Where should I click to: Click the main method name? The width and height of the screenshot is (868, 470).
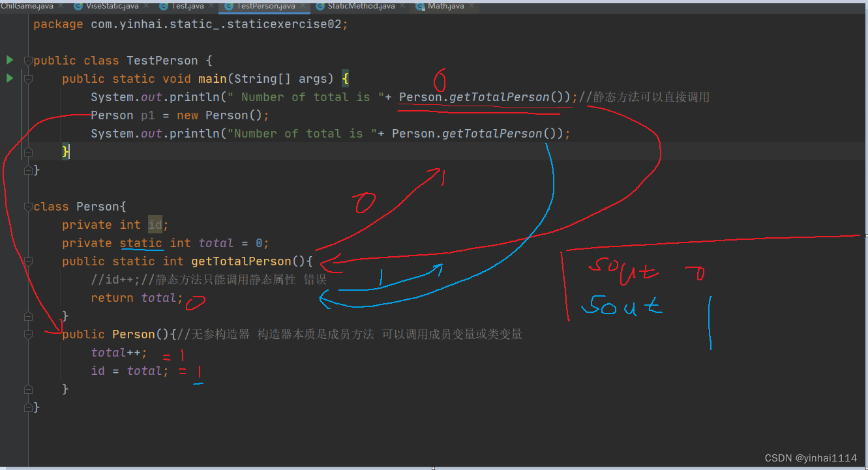pos(213,79)
